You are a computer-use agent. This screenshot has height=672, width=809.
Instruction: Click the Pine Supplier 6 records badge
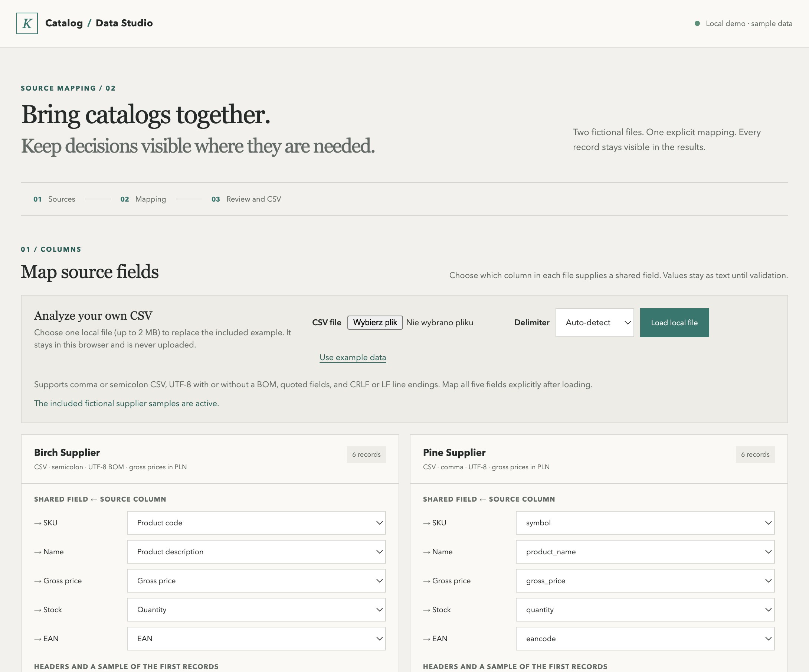pyautogui.click(x=755, y=454)
